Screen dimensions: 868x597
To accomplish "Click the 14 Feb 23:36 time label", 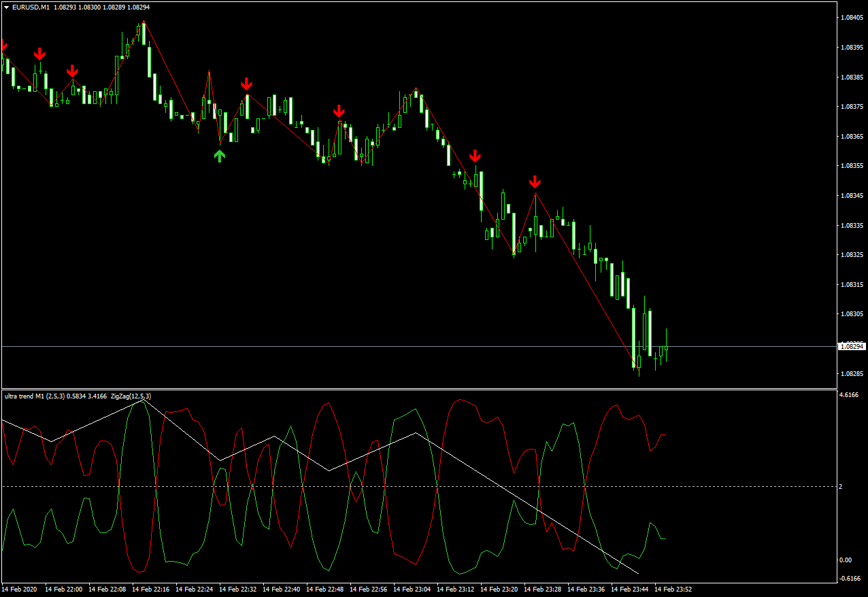I will (586, 590).
